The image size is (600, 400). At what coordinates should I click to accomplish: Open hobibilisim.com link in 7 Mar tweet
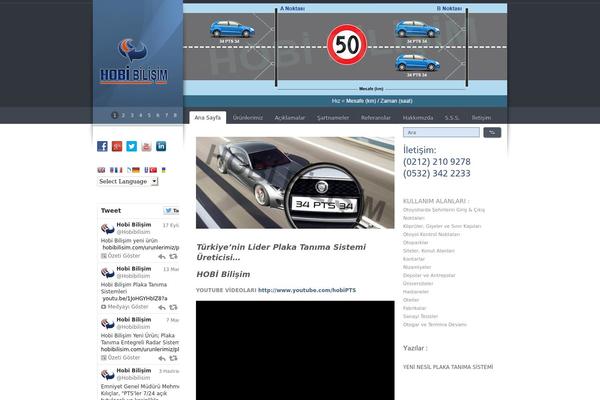[140, 349]
